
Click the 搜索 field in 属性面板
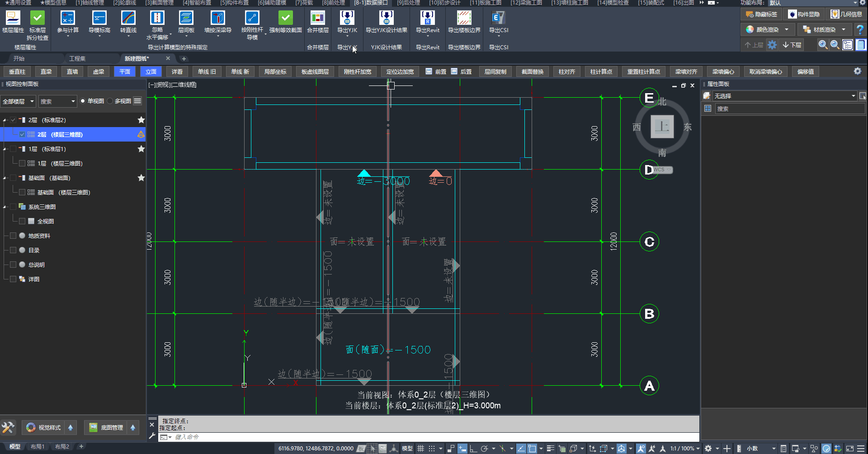point(790,109)
